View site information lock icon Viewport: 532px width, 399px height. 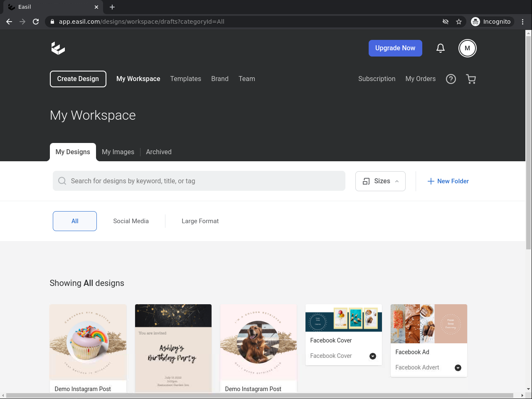coord(52,22)
